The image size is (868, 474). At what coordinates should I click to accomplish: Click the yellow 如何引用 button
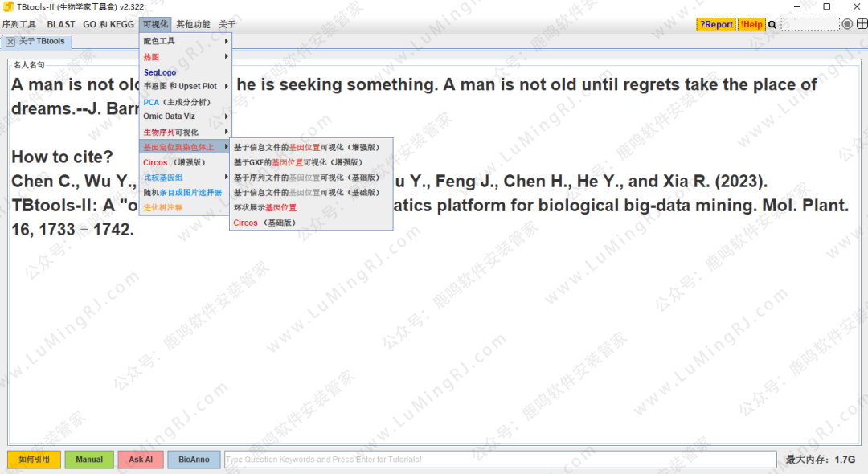pyautogui.click(x=34, y=460)
